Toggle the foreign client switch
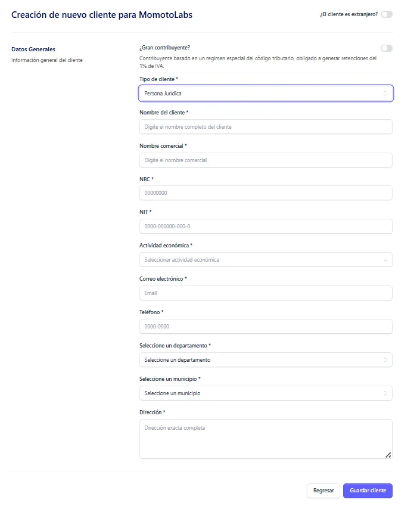This screenshot has height=512, width=420. pos(386,14)
